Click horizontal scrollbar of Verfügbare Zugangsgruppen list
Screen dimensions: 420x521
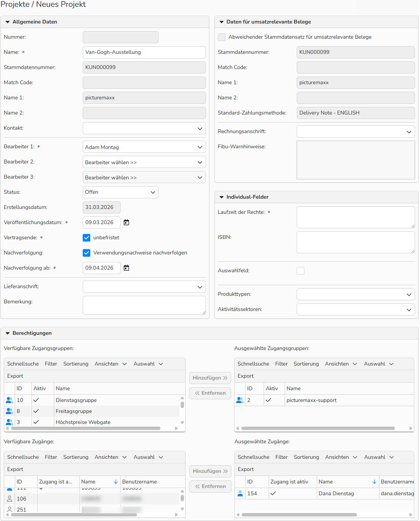86,428
